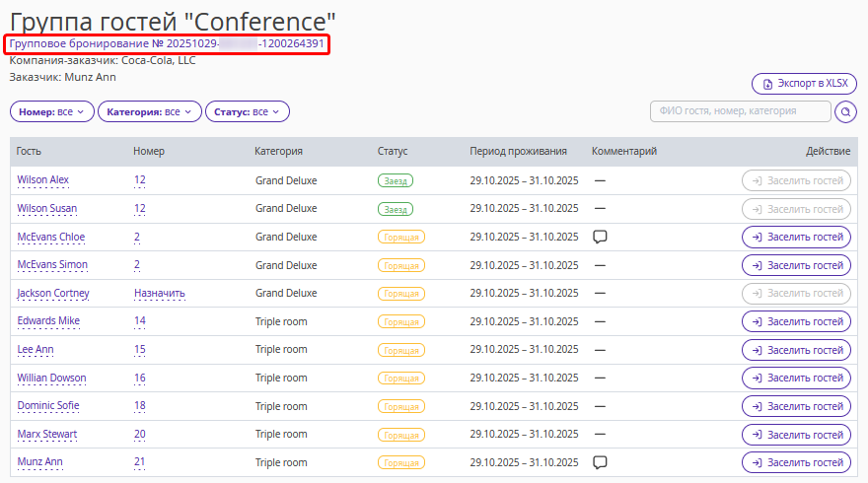Click the Статус column header
The image size is (868, 483).
(392, 152)
